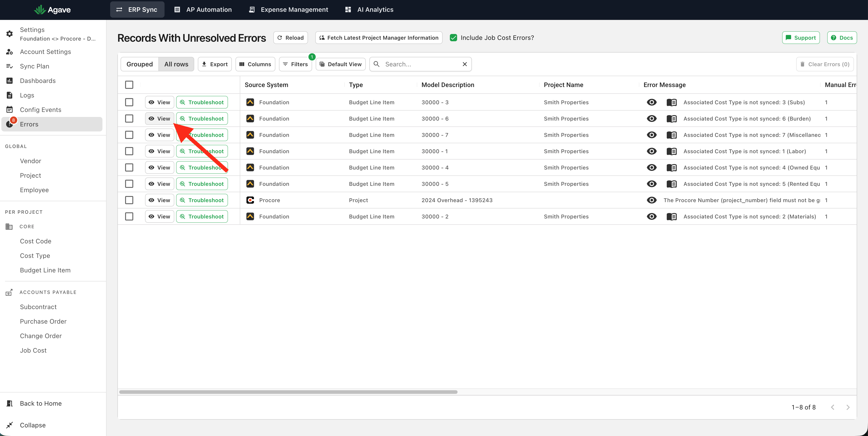Open the Default View dropdown

[341, 64]
